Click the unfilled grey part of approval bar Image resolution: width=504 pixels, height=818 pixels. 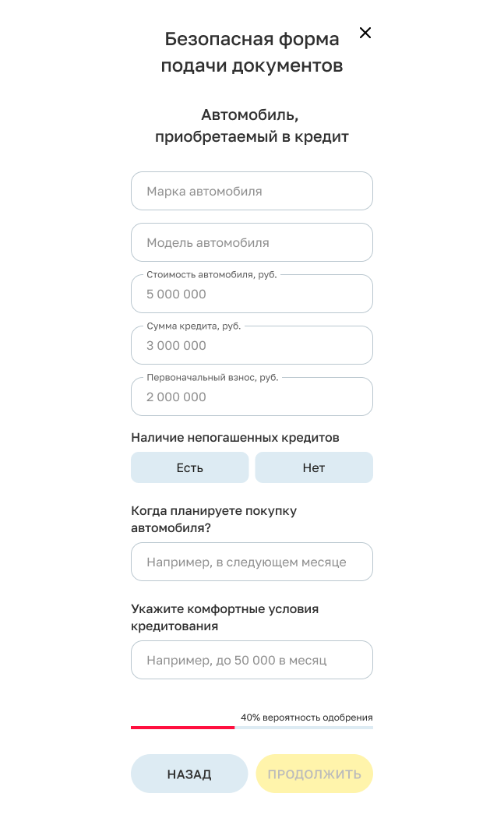click(304, 727)
